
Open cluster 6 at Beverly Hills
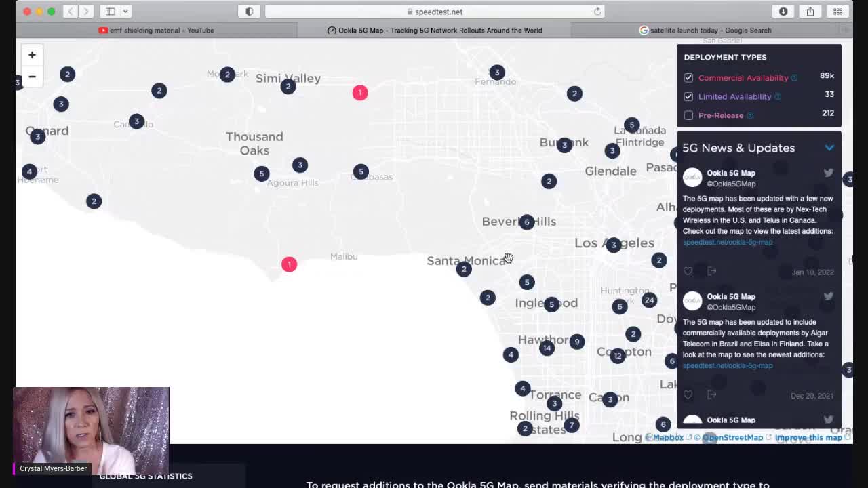pos(527,222)
